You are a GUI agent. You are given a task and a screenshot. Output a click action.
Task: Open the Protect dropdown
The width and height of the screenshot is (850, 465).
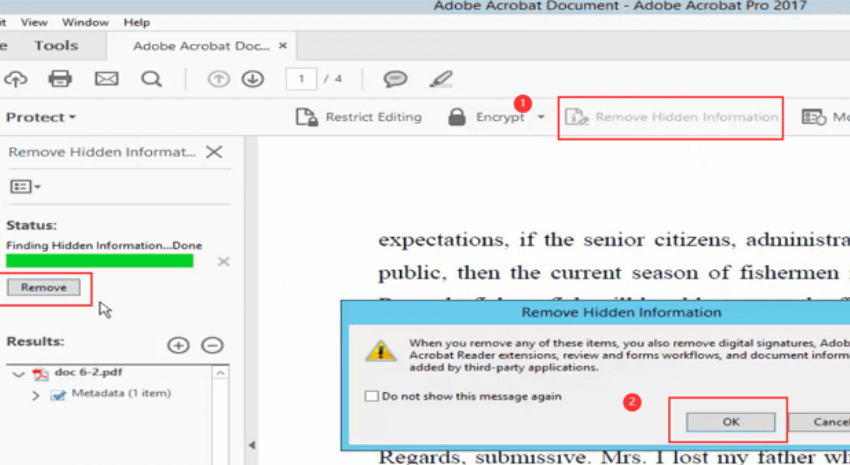pos(41,117)
